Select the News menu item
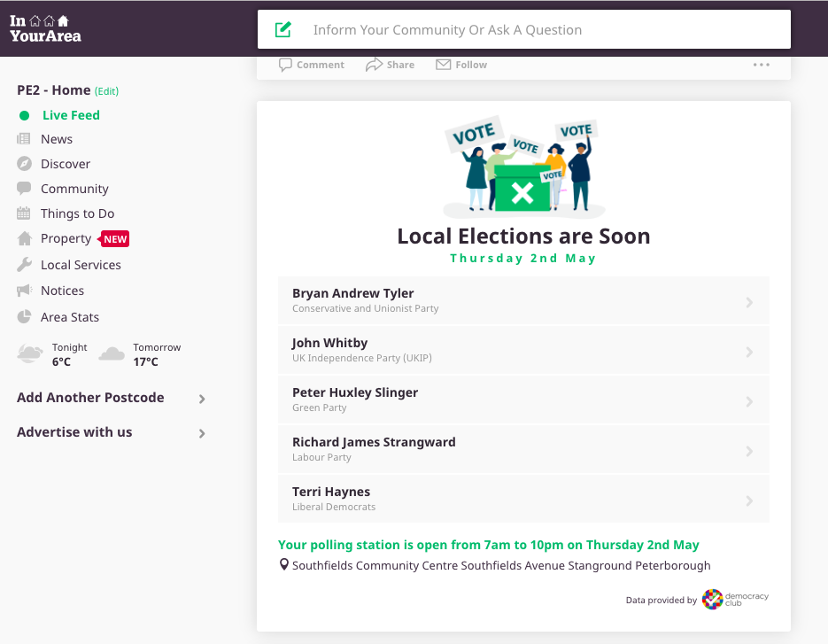The height and width of the screenshot is (644, 828). pos(57,139)
